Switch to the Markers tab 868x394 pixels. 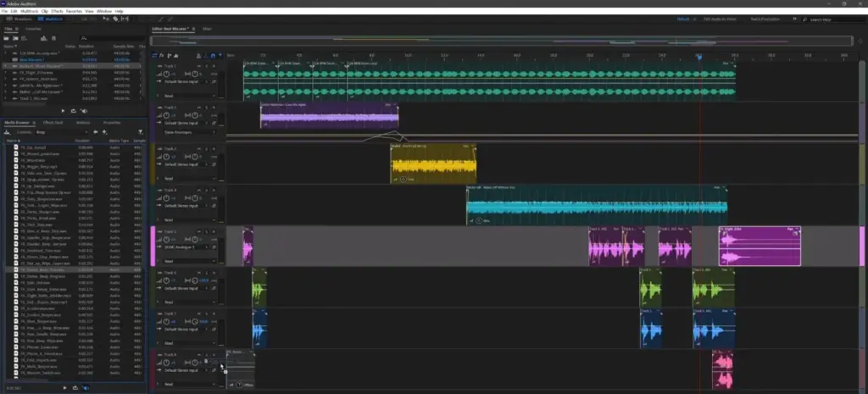(x=83, y=122)
